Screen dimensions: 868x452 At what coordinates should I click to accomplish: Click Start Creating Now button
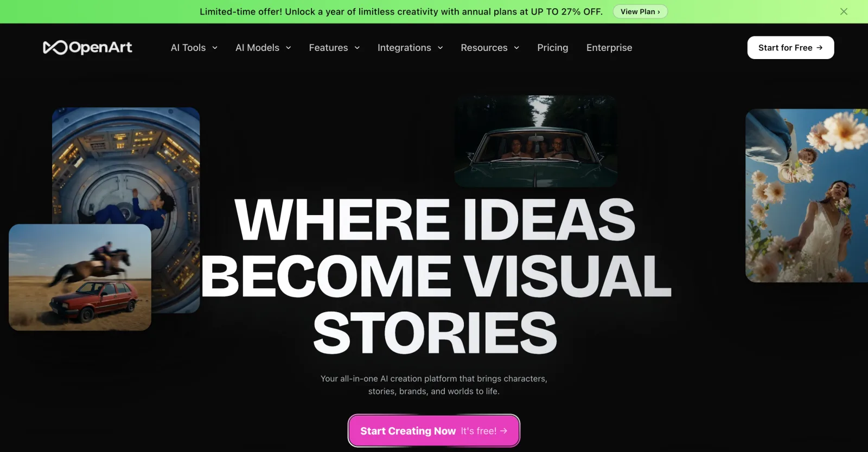pos(434,431)
